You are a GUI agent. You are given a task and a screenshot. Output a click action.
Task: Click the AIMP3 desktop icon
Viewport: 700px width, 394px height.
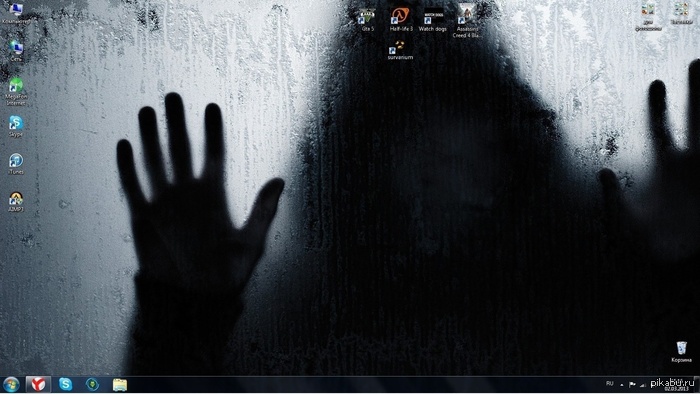[x=16, y=201]
